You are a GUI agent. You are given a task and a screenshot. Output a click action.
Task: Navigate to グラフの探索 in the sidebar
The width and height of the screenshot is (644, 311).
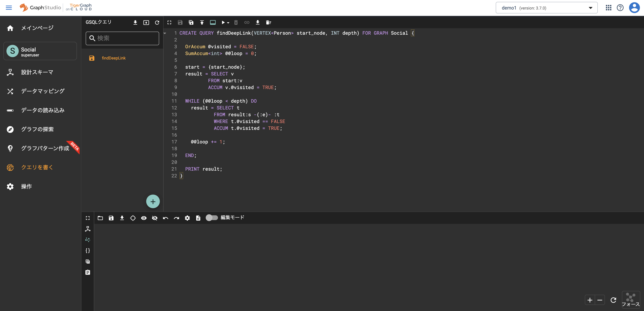point(38,129)
